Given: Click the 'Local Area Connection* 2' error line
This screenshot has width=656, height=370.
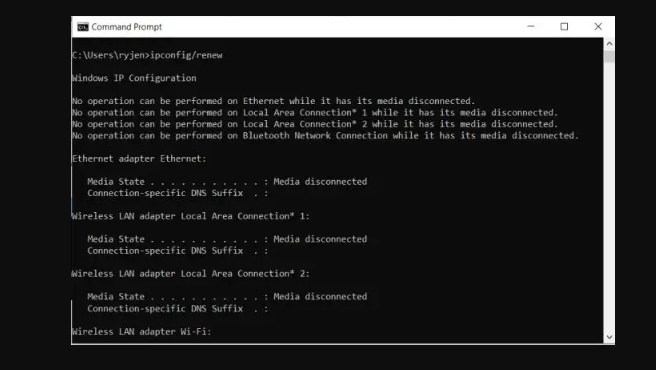Looking at the screenshot, I should (315, 124).
